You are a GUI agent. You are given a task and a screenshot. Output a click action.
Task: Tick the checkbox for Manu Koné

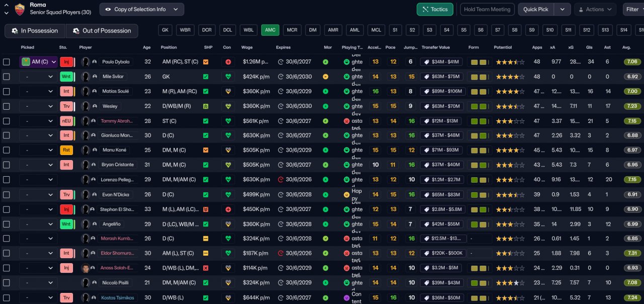(6, 150)
